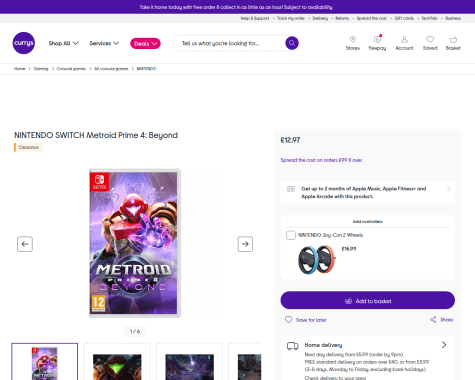This screenshot has height=380, width=475.
Task: Click the Home delivery van icon
Action: (293, 346)
